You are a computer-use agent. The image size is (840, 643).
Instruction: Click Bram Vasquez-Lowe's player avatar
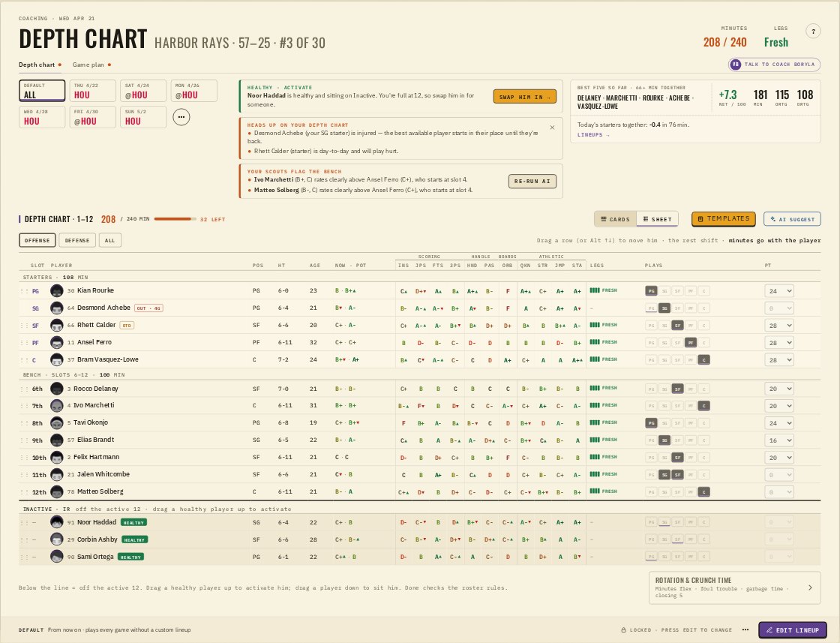(x=57, y=359)
